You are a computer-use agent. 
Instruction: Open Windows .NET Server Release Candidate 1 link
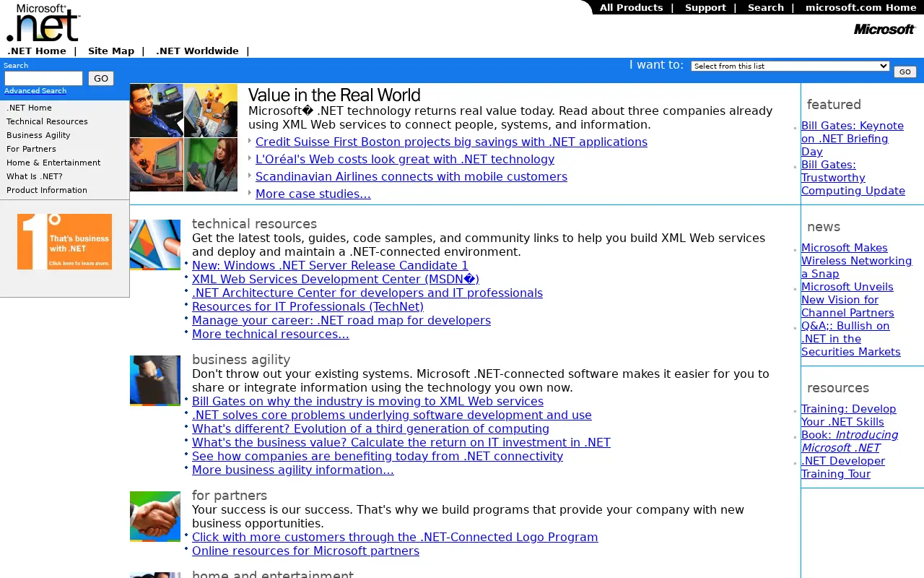(330, 265)
